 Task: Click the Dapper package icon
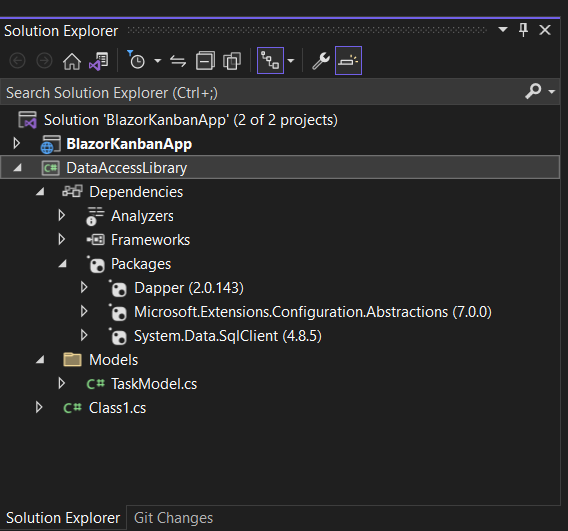click(118, 288)
